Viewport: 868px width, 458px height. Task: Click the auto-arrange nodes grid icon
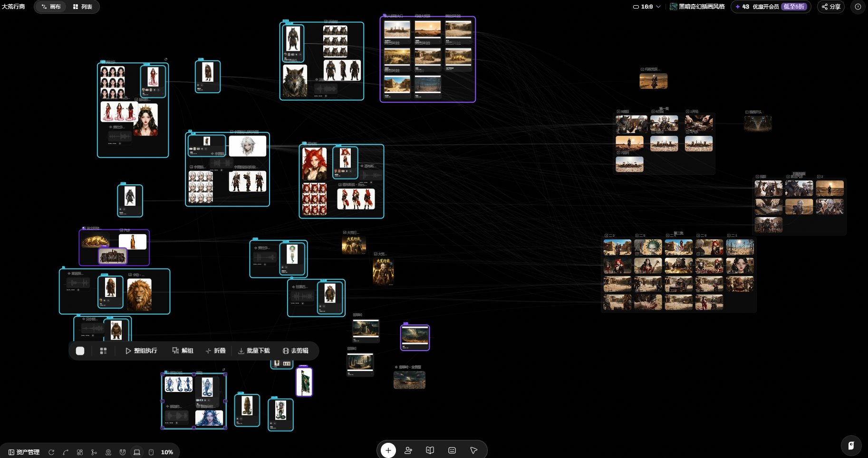click(80, 452)
